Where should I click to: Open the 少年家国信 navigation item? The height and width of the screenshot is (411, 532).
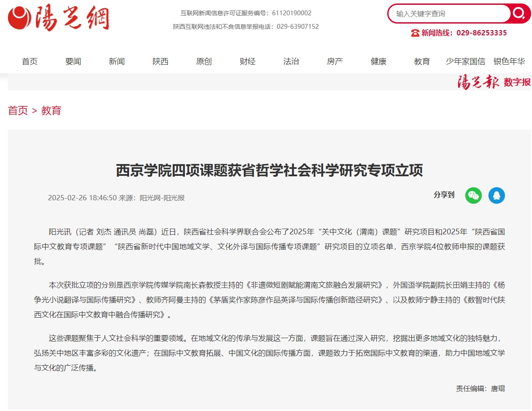(466, 62)
